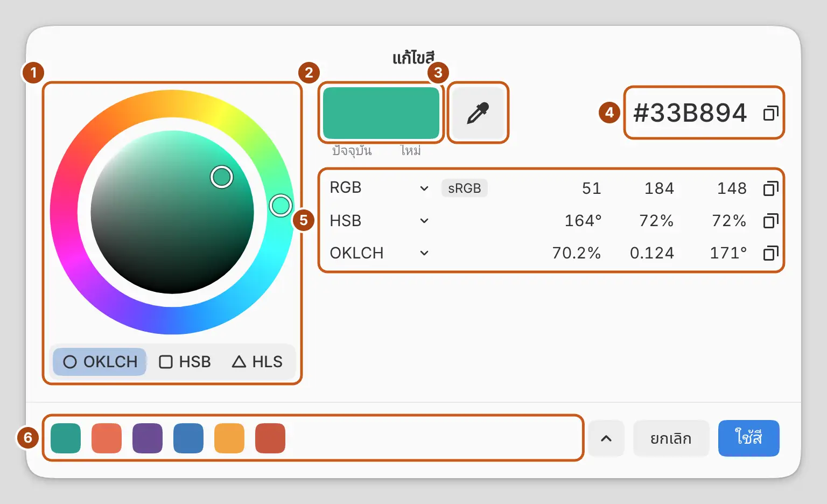Select the orange swatch in the palette
The width and height of the screenshot is (827, 504).
229,438
